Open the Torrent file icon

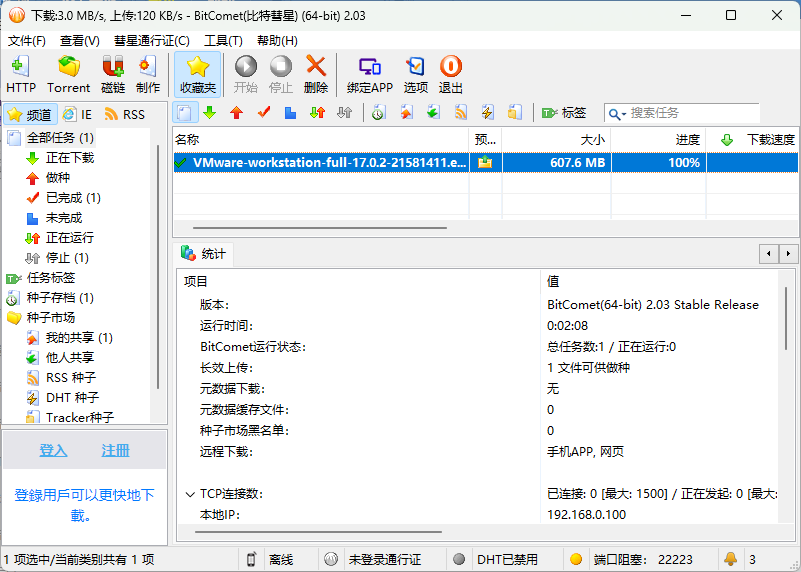pyautogui.click(x=68, y=74)
